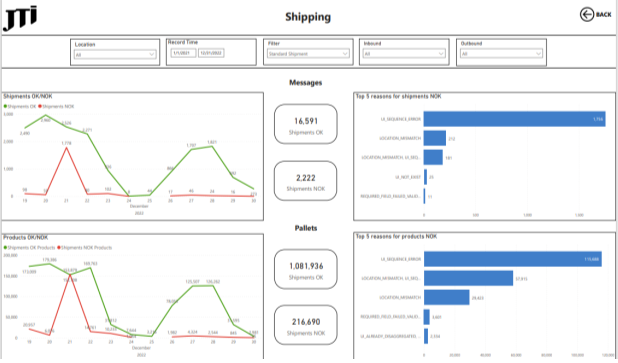Select the 2,222 Shipments NOK card
The width and height of the screenshot is (618, 363).
[305, 181]
